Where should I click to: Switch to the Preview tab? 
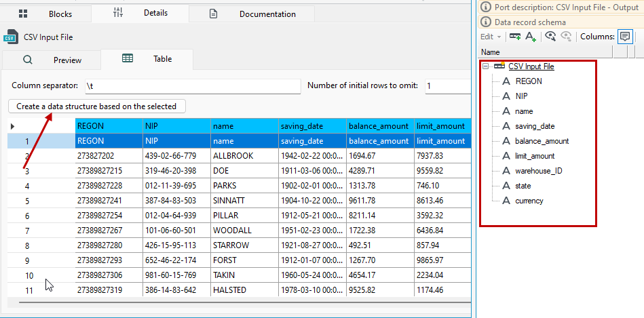pos(52,60)
